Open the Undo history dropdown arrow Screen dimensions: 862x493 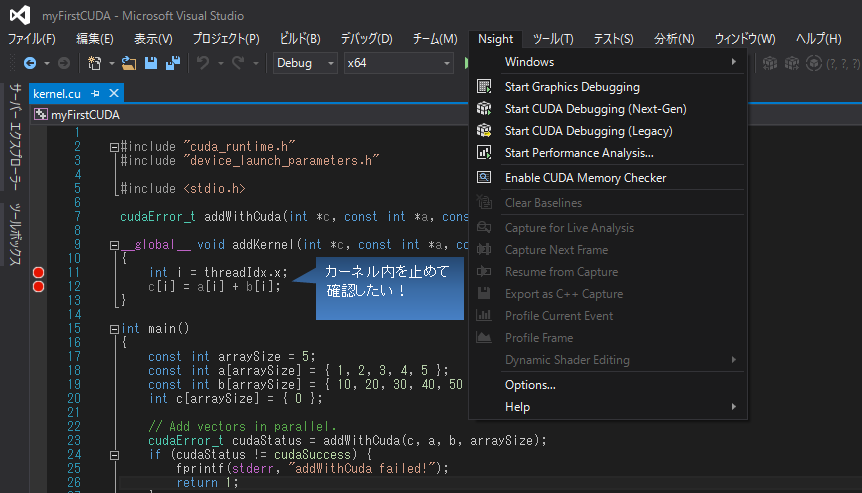220,64
